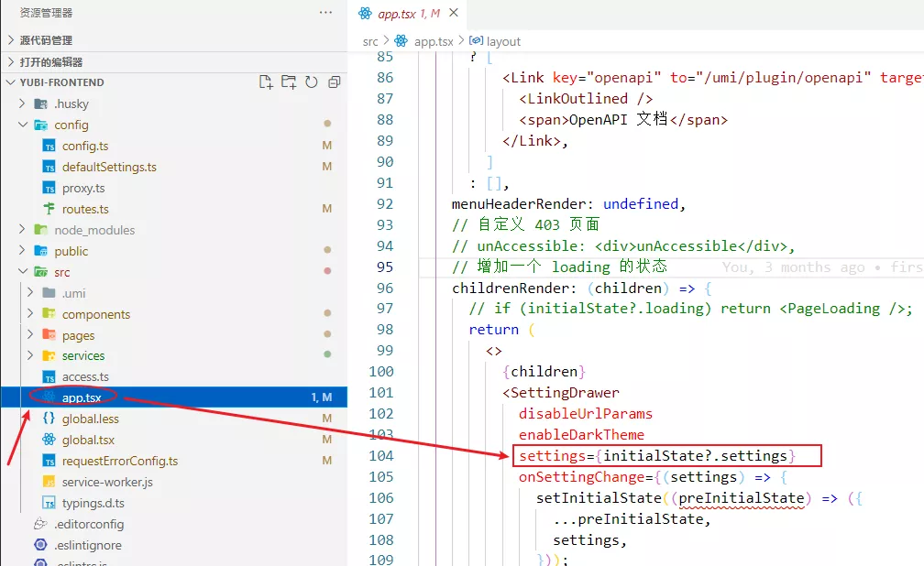Click the 资源管理器 panel title
924x566 pixels.
click(x=46, y=13)
